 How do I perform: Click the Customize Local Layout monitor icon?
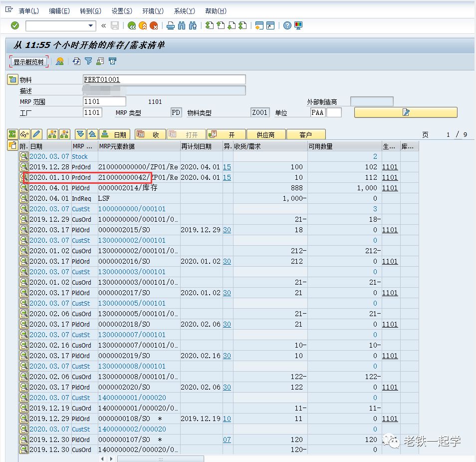click(298, 26)
